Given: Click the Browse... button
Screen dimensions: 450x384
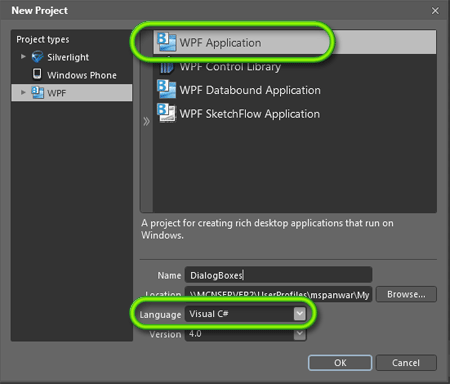Looking at the screenshot, I should [x=406, y=294].
